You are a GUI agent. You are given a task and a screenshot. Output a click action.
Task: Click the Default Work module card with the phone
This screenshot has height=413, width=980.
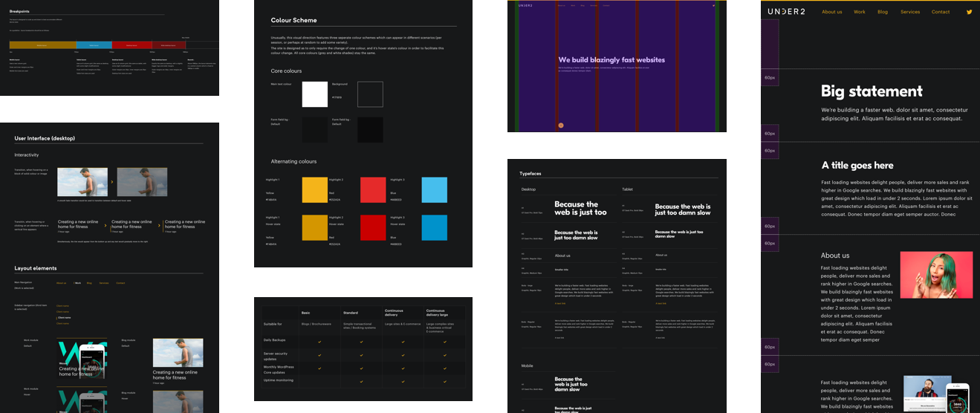82,360
